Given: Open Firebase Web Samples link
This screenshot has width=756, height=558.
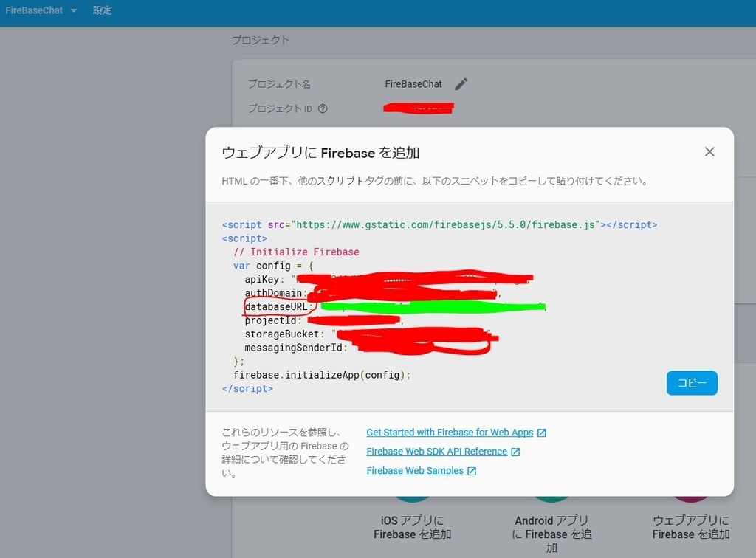Looking at the screenshot, I should point(415,471).
